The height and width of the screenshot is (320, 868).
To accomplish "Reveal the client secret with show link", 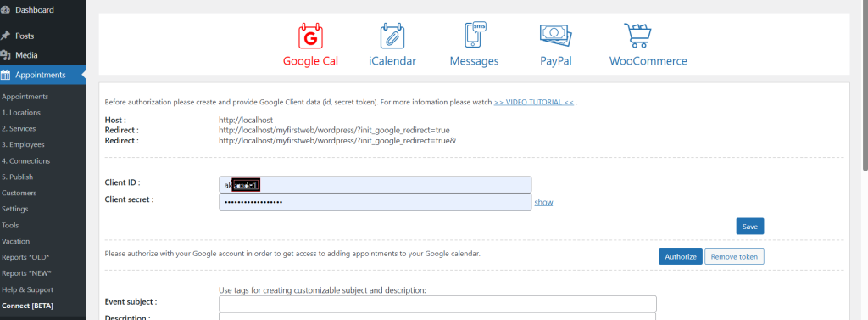I will 543,202.
